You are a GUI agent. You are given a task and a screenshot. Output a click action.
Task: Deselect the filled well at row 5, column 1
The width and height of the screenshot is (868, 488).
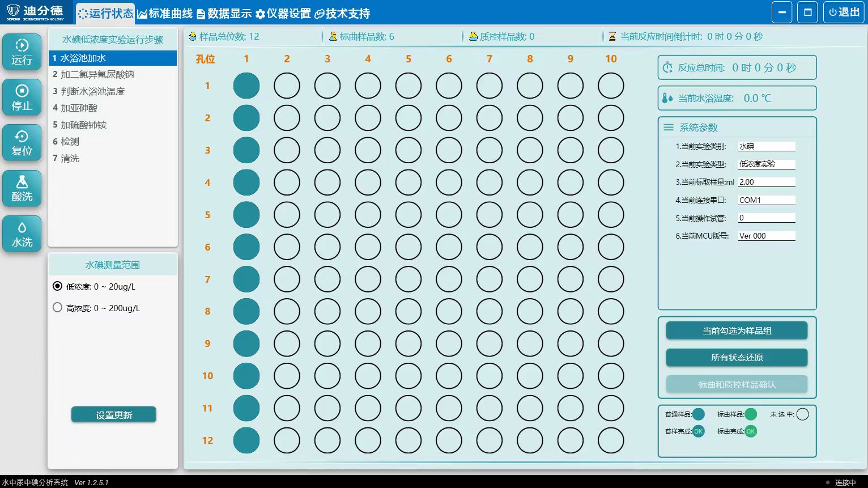pos(246,215)
